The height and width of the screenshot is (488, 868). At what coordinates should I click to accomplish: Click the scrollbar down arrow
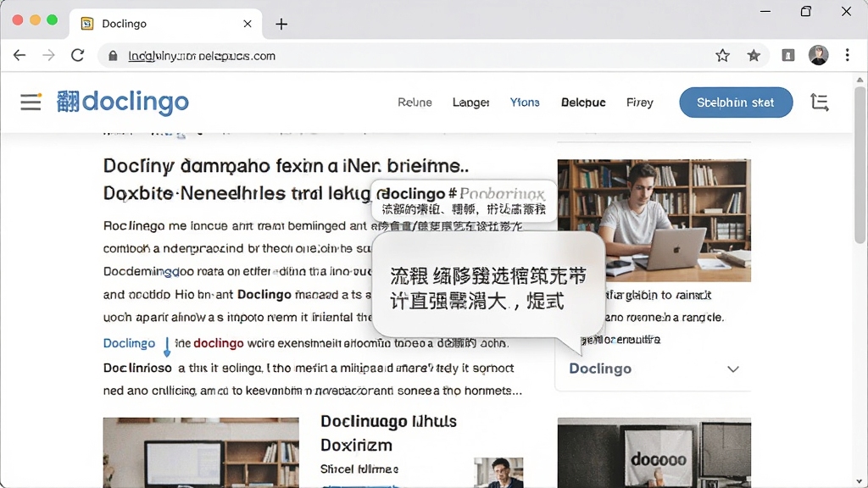(860, 482)
